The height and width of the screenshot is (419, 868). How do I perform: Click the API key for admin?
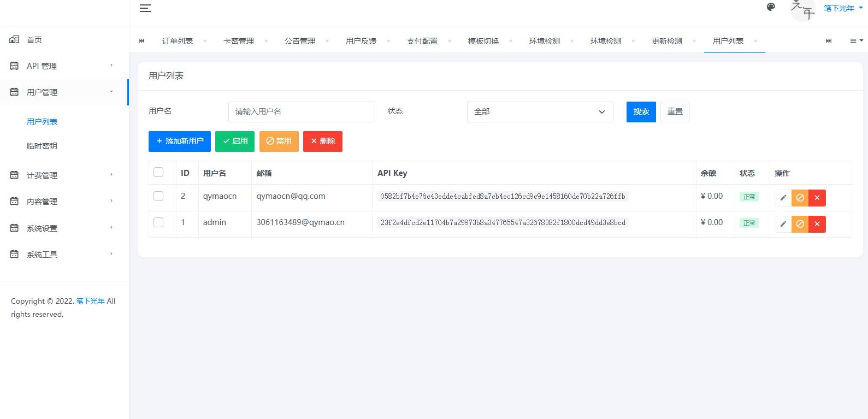coord(503,222)
